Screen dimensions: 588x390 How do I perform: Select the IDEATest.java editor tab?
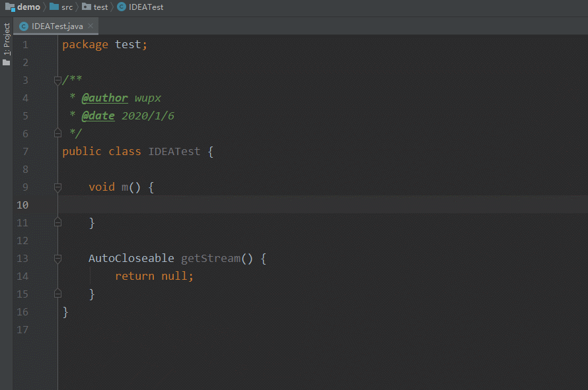pos(57,26)
